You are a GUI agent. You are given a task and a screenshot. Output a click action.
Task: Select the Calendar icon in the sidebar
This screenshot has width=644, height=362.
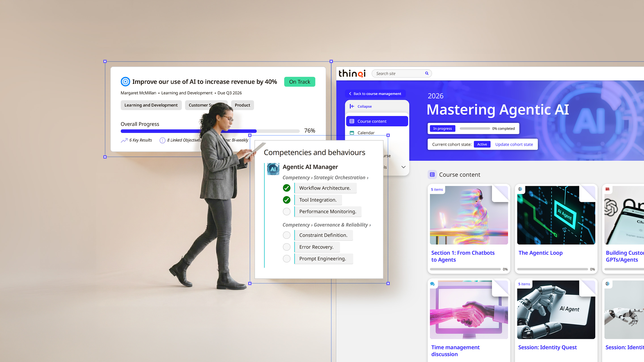pos(352,133)
